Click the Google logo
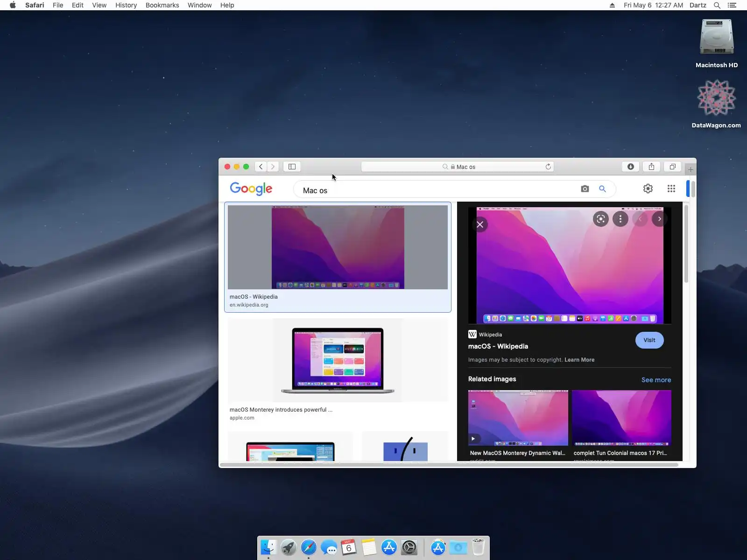 251,189
